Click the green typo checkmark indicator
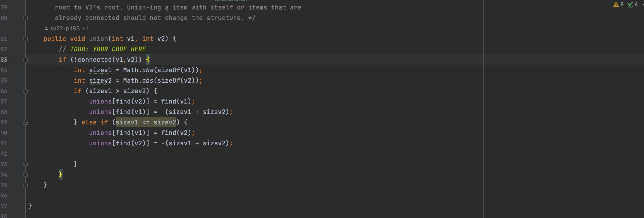 point(630,5)
